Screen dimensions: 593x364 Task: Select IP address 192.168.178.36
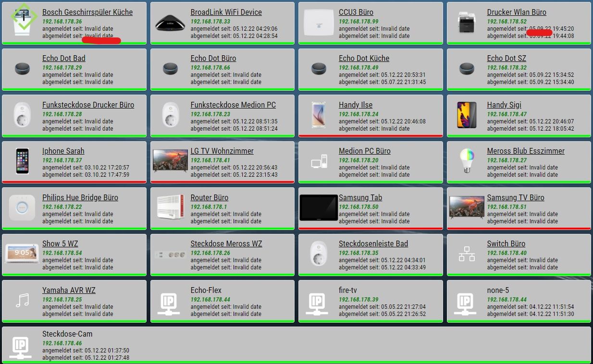coord(62,22)
